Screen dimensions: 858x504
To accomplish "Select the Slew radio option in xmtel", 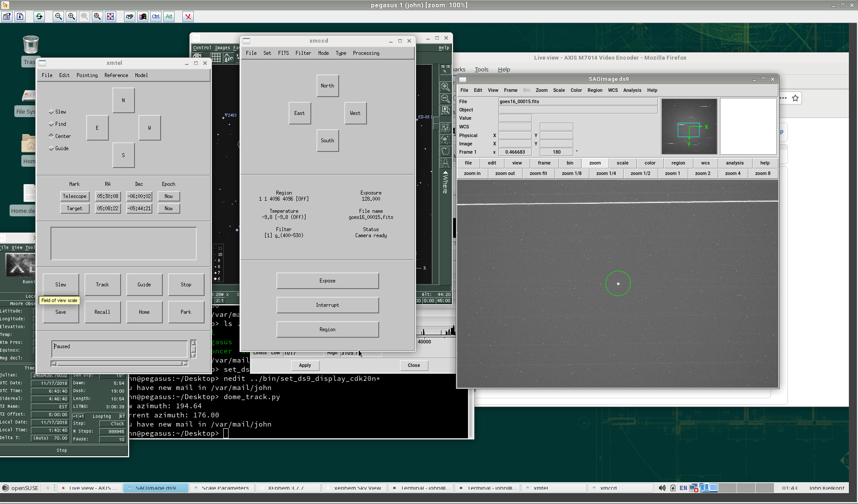I will point(58,112).
